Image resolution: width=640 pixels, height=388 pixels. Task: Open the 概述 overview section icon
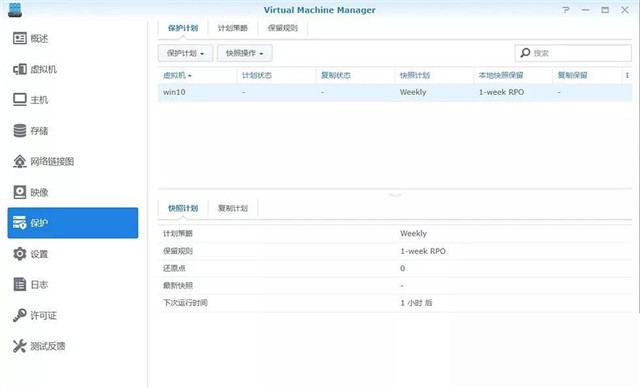tap(20, 38)
